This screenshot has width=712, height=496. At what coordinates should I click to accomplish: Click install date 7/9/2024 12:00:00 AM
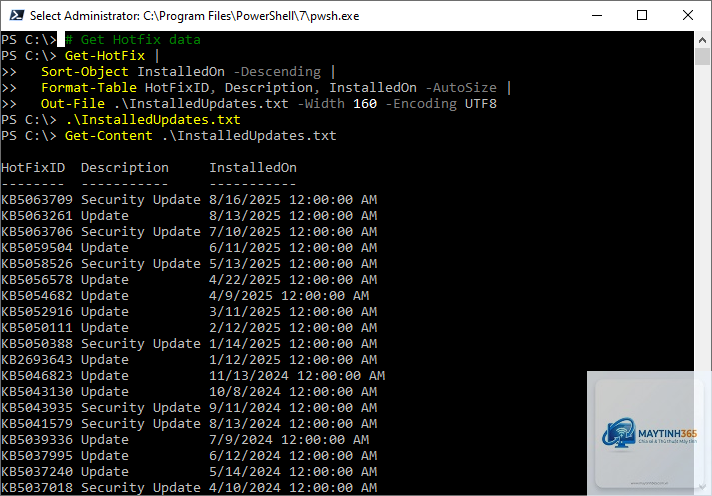pos(289,440)
